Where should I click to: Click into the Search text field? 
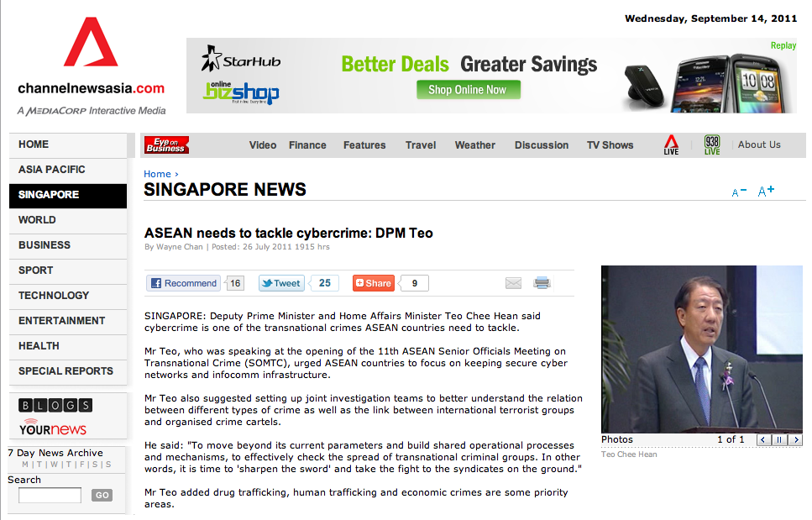tap(50, 496)
